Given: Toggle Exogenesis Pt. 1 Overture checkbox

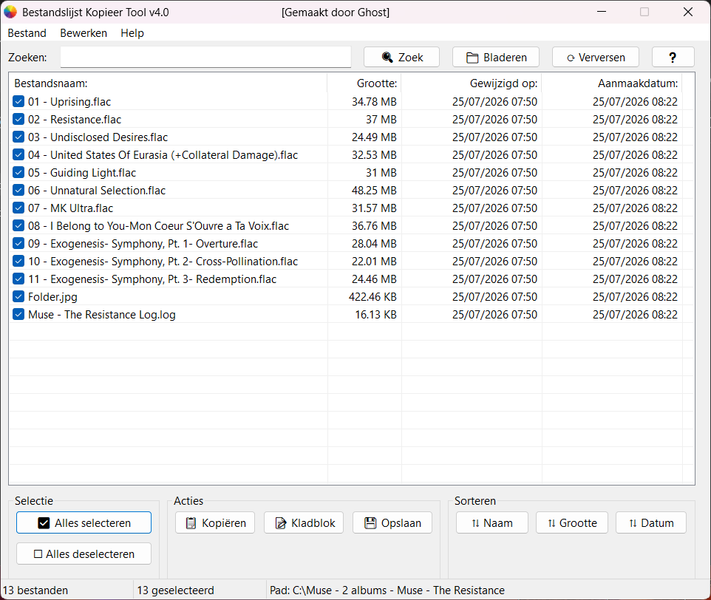Looking at the screenshot, I should [x=19, y=244].
